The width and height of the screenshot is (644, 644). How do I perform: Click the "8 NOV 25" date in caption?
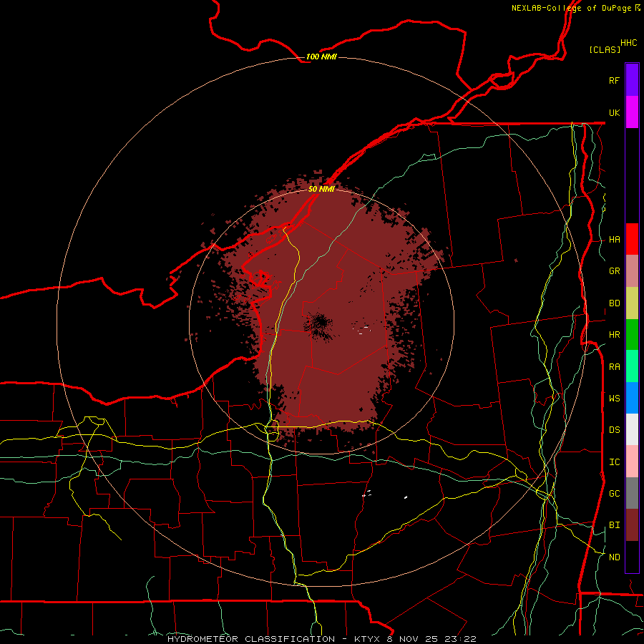pos(413,639)
